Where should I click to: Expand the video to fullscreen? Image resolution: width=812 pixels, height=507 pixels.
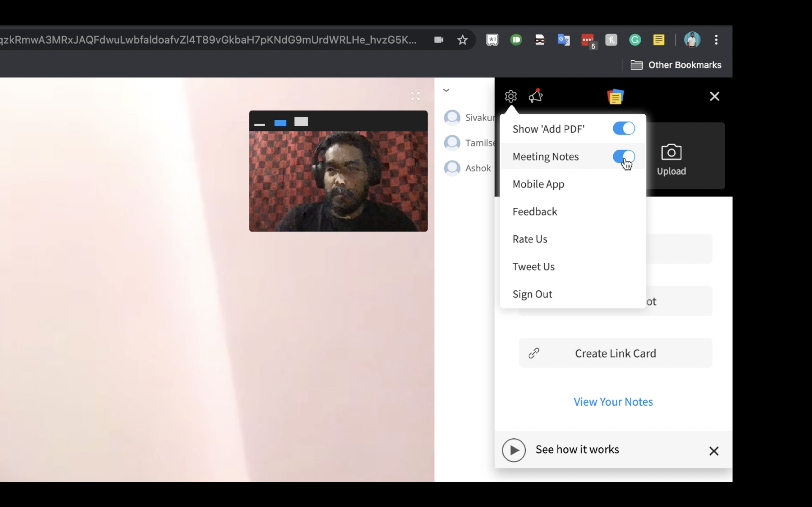coord(415,96)
